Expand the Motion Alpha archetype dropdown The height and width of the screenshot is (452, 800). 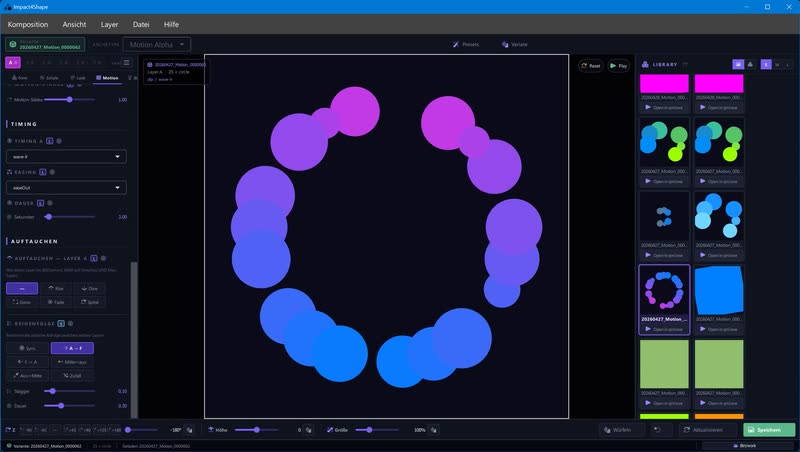[157, 44]
